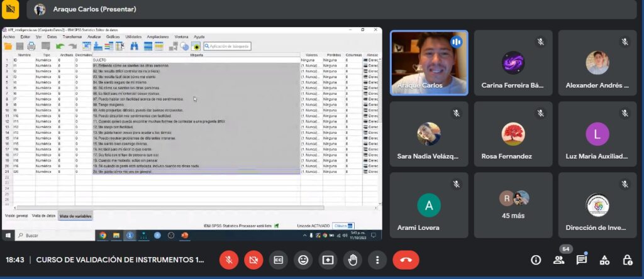Open the Archivo menu in SPSS
Viewport: 644px width, 279px height.
tap(9, 37)
